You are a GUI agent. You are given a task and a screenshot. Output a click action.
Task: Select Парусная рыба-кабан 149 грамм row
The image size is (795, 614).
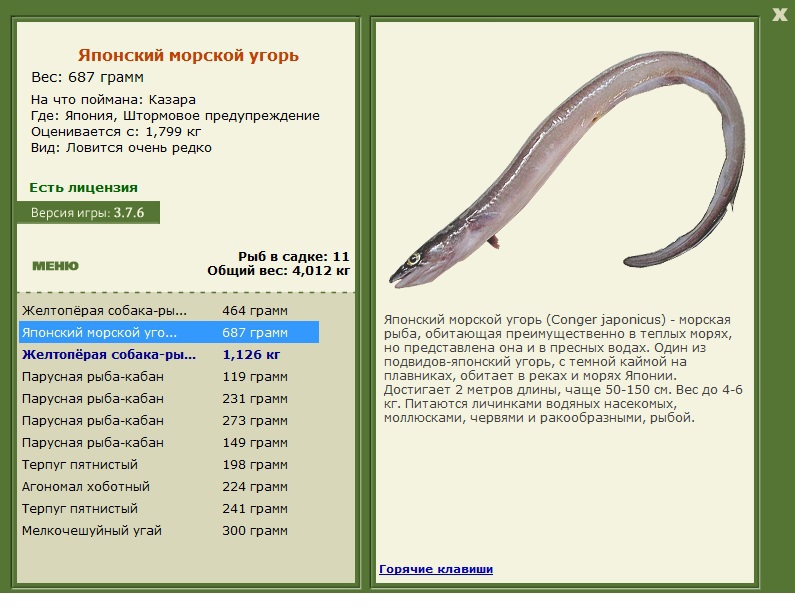click(x=169, y=443)
